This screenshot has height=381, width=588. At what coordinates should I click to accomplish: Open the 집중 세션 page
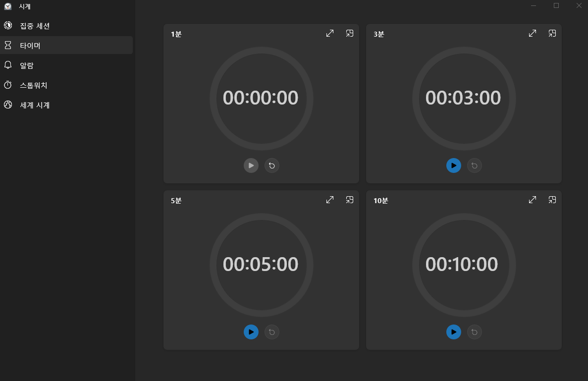pos(66,25)
